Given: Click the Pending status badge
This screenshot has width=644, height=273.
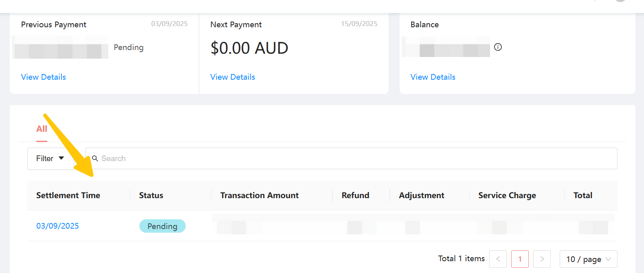Looking at the screenshot, I should [x=162, y=226].
